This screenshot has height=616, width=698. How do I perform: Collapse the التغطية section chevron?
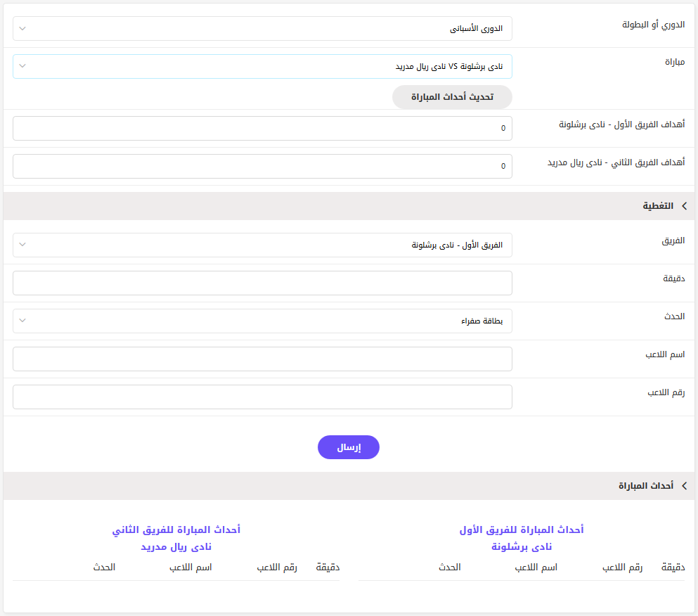[x=684, y=206]
